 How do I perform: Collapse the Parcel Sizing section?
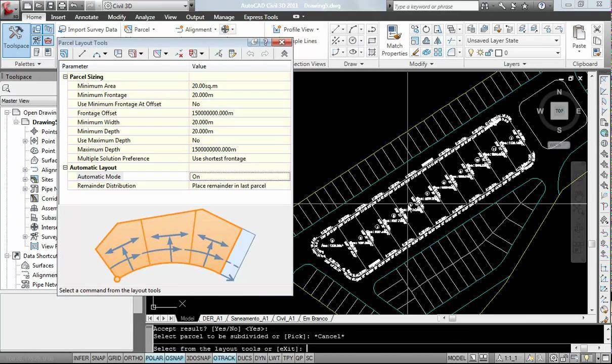point(65,77)
